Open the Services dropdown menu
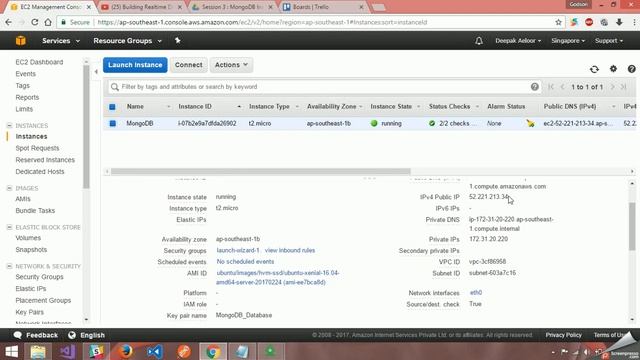Screen dimensions: 640x360 61,41
